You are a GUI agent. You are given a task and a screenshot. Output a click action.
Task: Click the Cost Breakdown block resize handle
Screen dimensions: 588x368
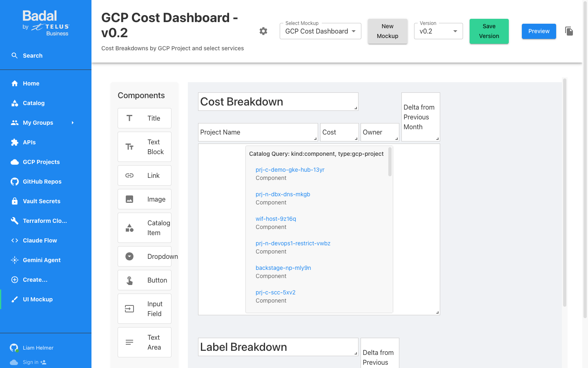(x=356, y=108)
